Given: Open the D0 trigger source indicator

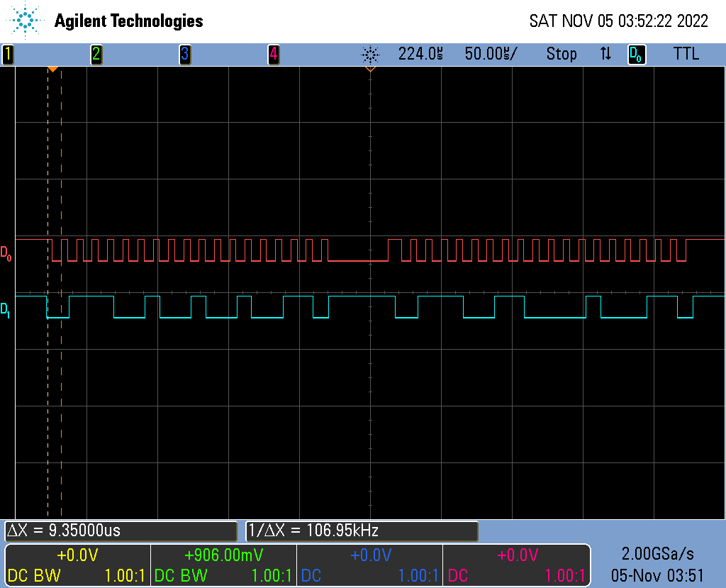Looking at the screenshot, I should tap(636, 54).
